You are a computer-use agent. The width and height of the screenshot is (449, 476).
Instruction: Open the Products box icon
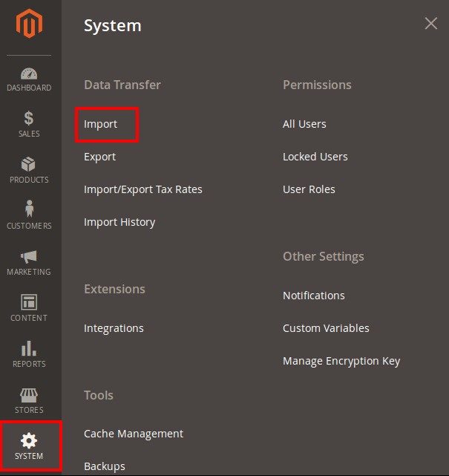(x=29, y=165)
